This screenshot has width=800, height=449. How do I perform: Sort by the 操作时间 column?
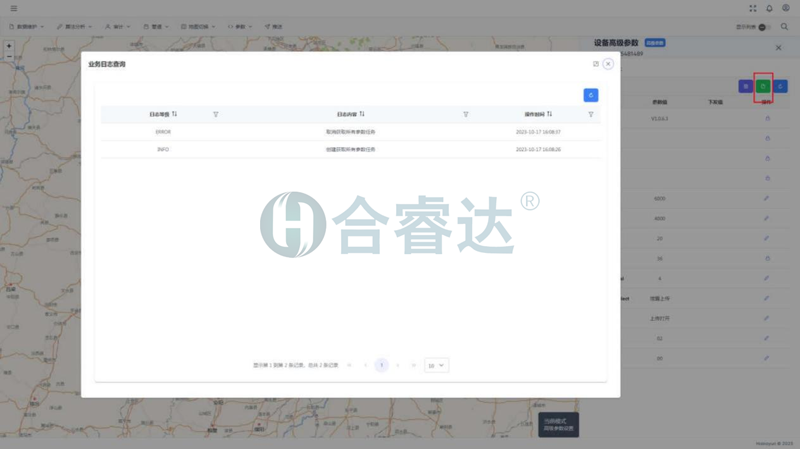point(549,114)
